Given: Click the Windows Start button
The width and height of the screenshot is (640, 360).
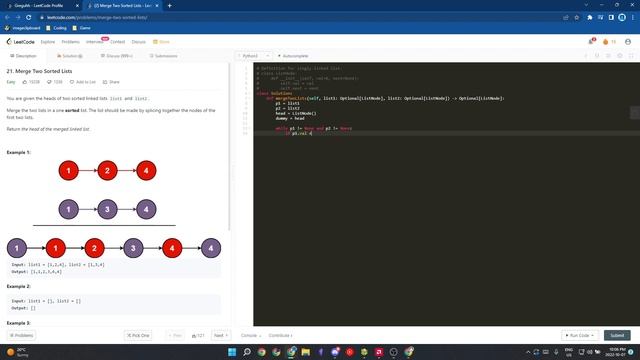Looking at the screenshot, I should click(x=232, y=352).
